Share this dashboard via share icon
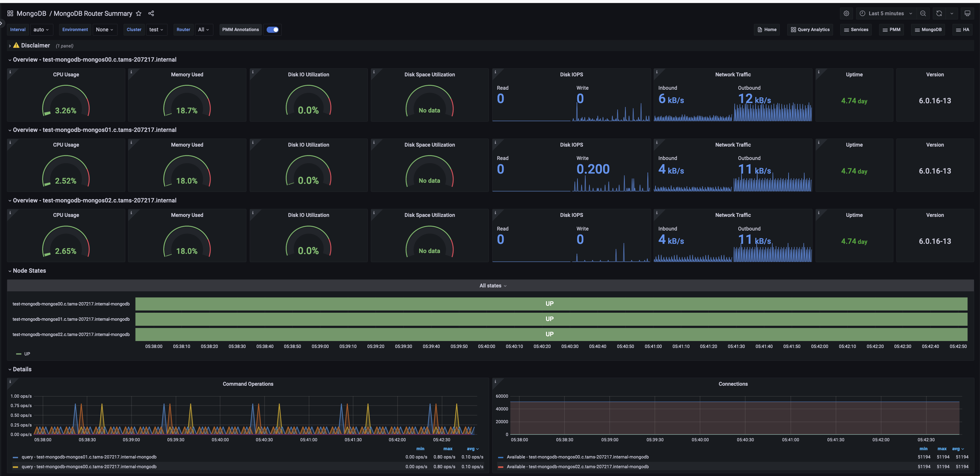 151,13
